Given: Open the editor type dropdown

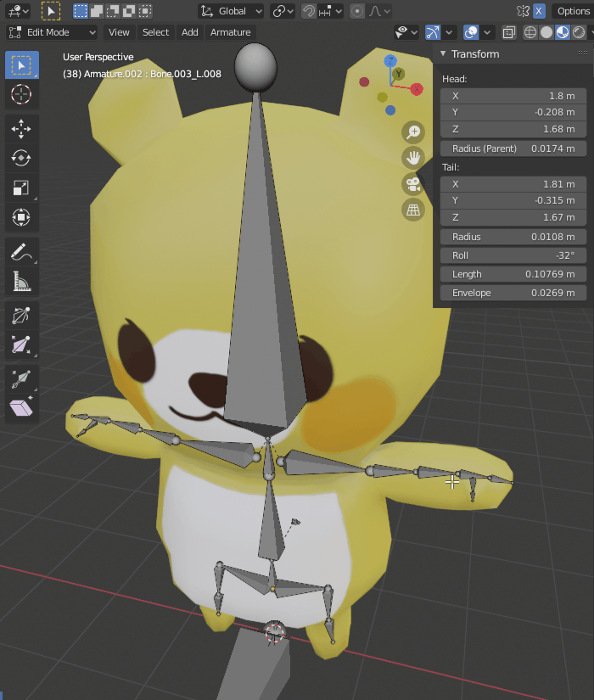Looking at the screenshot, I should click(18, 11).
